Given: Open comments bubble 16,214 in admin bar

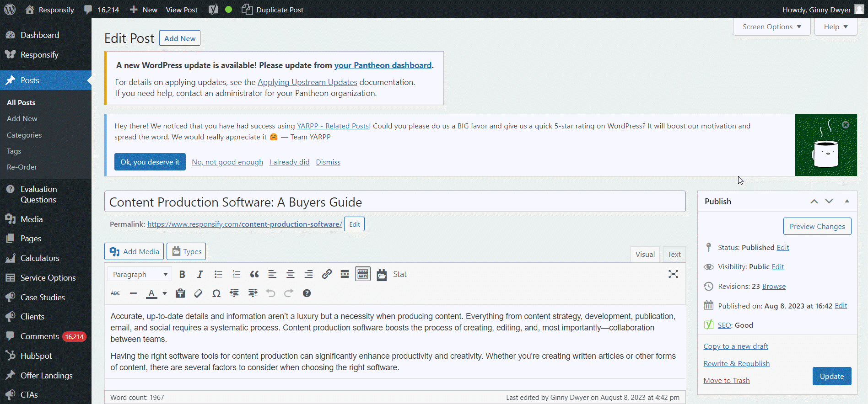Looking at the screenshot, I should (102, 9).
